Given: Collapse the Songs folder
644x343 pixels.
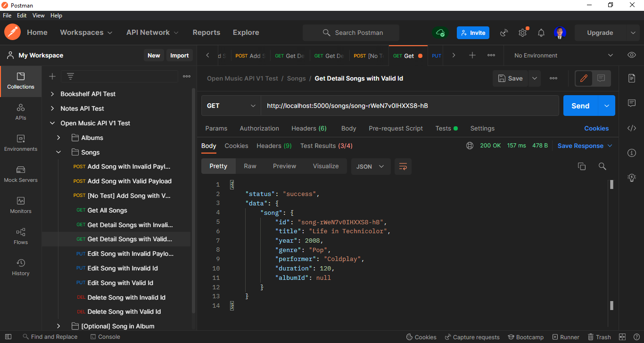Looking at the screenshot, I should click(x=58, y=152).
